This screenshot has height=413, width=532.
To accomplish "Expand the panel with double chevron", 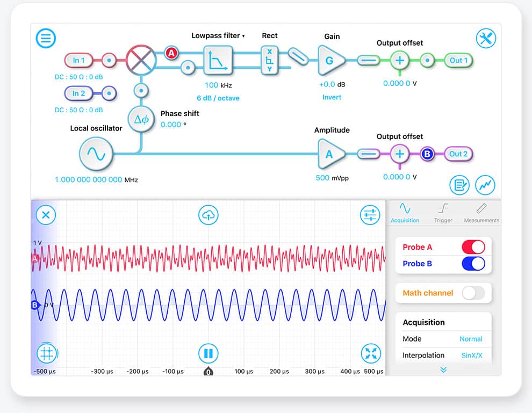I will (x=443, y=369).
